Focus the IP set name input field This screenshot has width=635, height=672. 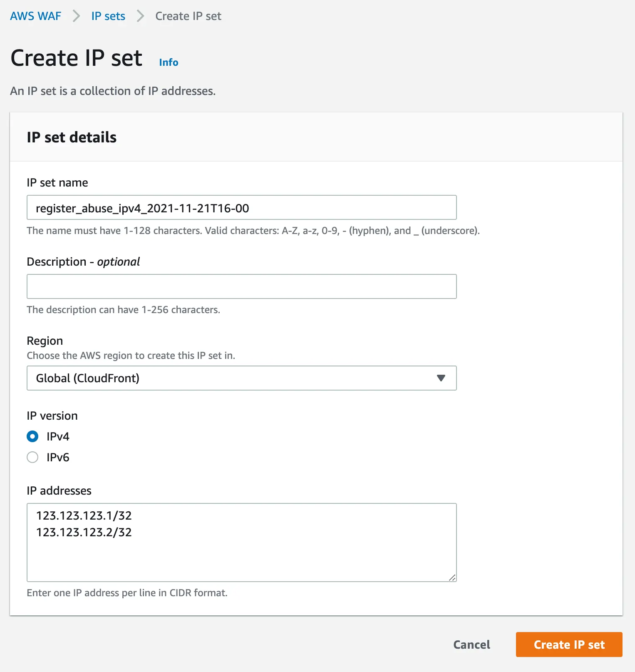coord(241,208)
